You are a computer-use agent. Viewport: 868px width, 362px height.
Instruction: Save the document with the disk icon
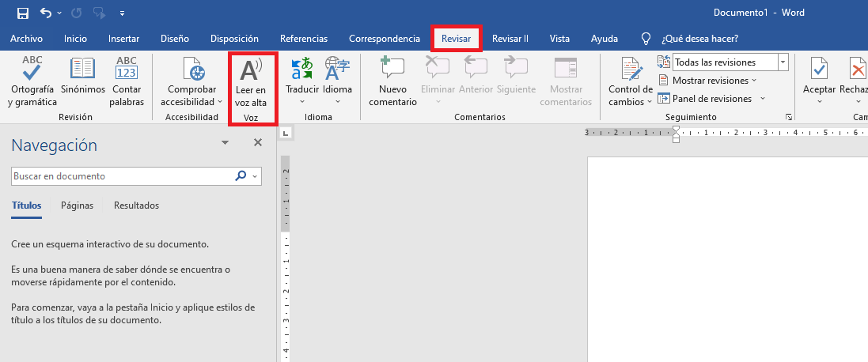pos(22,13)
